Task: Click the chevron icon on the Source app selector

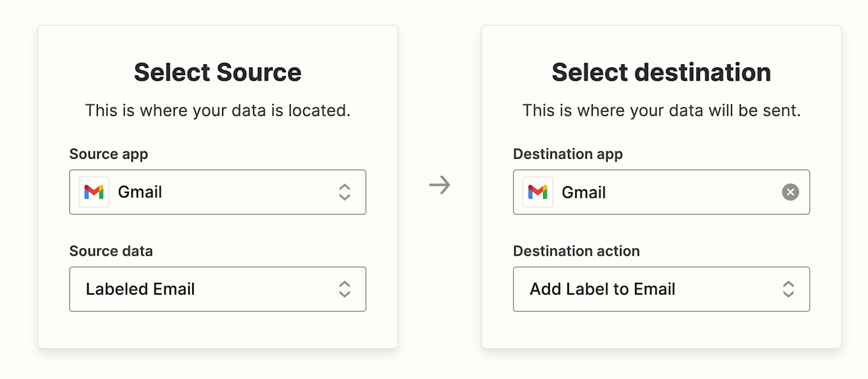Action: (x=345, y=192)
